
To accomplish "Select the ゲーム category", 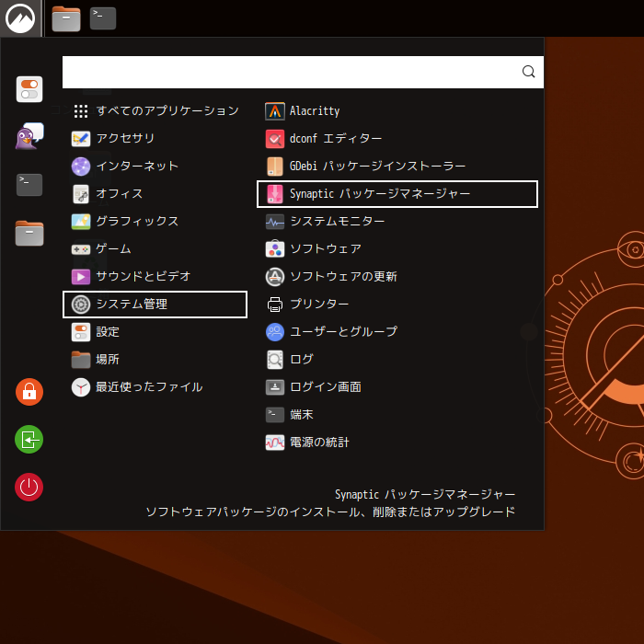I will click(x=155, y=249).
